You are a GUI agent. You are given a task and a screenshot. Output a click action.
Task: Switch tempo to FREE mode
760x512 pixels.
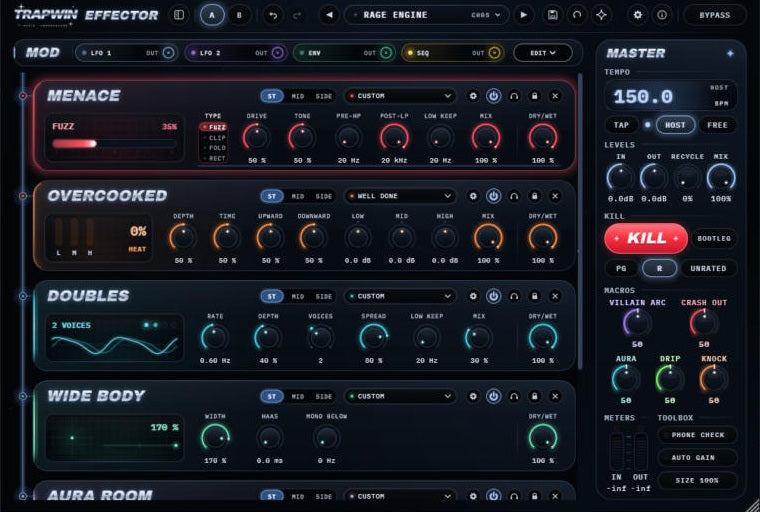pos(717,125)
